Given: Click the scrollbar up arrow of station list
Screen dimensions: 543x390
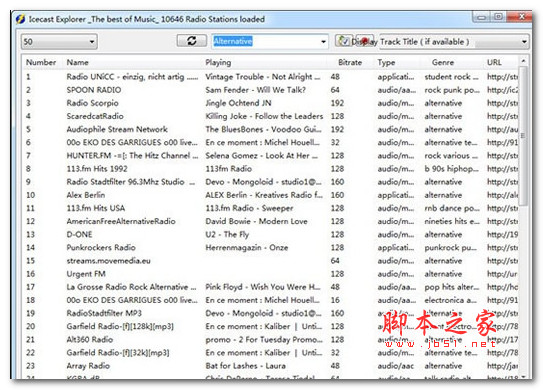Looking at the screenshot, I should (x=523, y=61).
